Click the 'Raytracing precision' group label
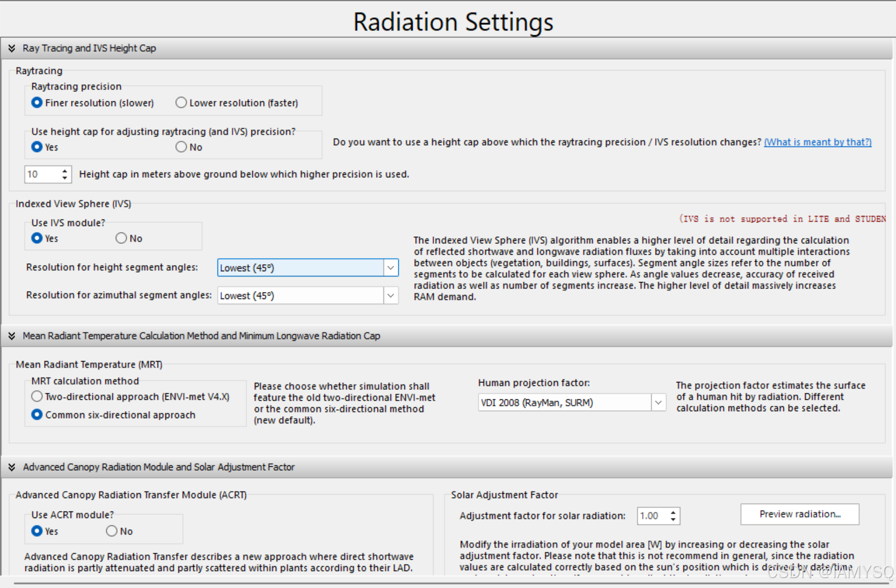Image resolution: width=896 pixels, height=588 pixels. point(76,86)
